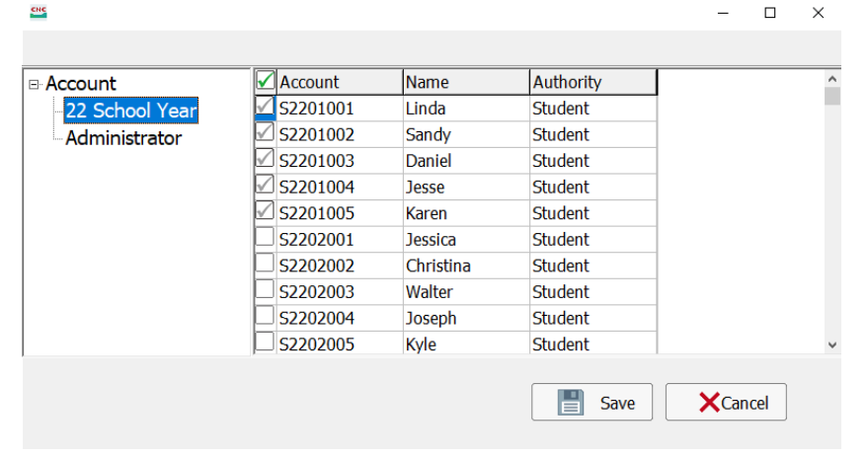
Task: Select the 22 School Year tree item
Action: pyautogui.click(x=131, y=111)
